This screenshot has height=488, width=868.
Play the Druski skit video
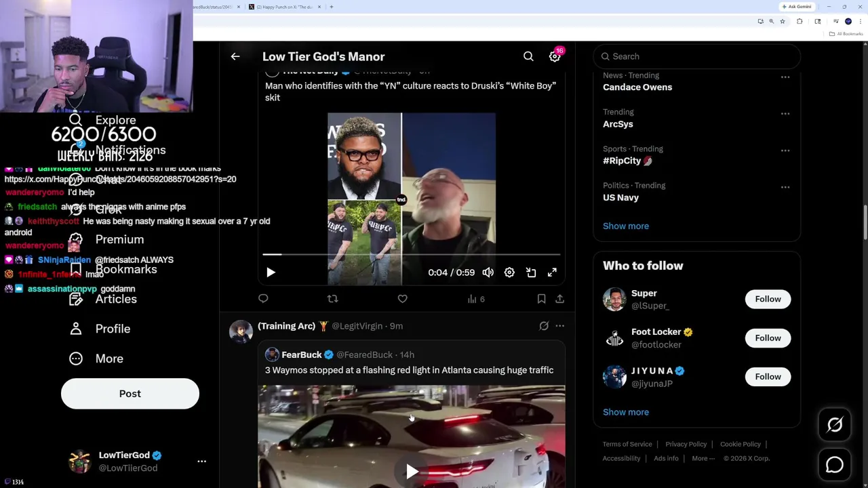pos(271,272)
